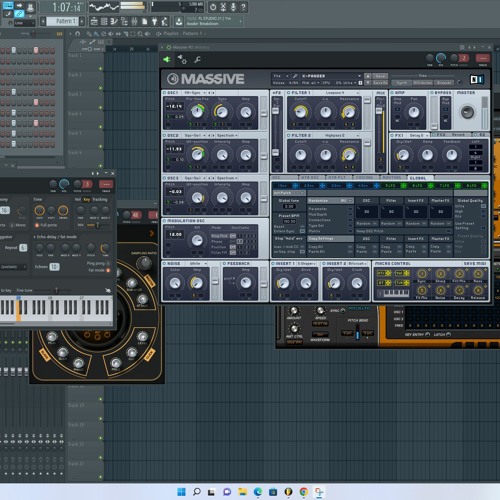Toggle OSC2 power button in Massive

(x=164, y=136)
